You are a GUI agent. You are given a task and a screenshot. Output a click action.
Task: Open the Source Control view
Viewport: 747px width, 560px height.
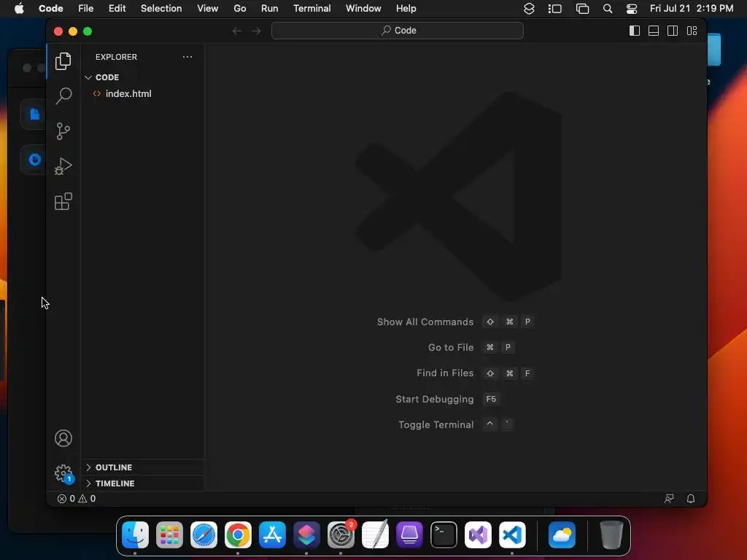click(63, 131)
